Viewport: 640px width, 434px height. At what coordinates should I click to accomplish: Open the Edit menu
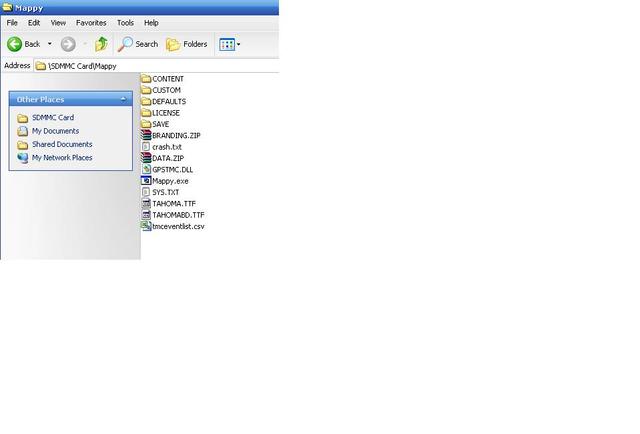pos(34,23)
